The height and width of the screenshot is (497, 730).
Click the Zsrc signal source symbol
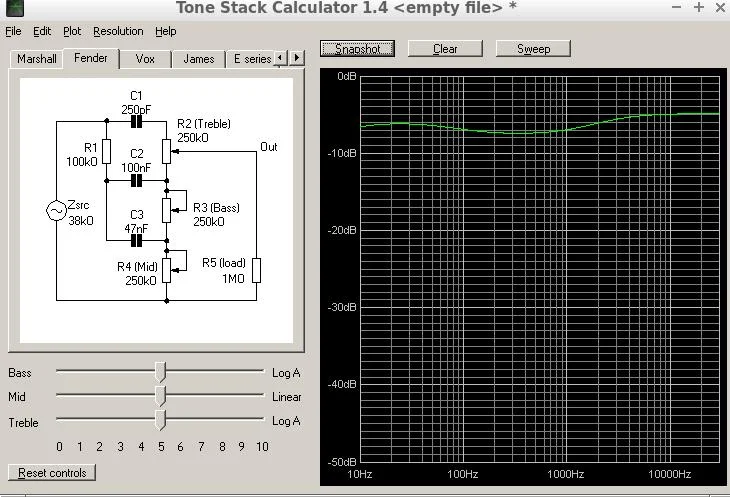click(56, 211)
